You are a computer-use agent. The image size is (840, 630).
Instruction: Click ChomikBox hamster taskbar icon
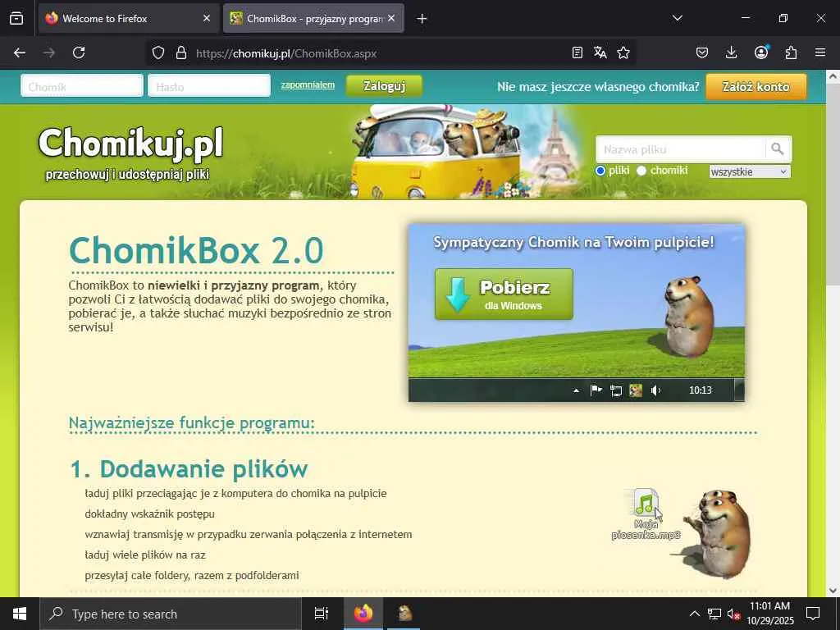pyautogui.click(x=404, y=614)
